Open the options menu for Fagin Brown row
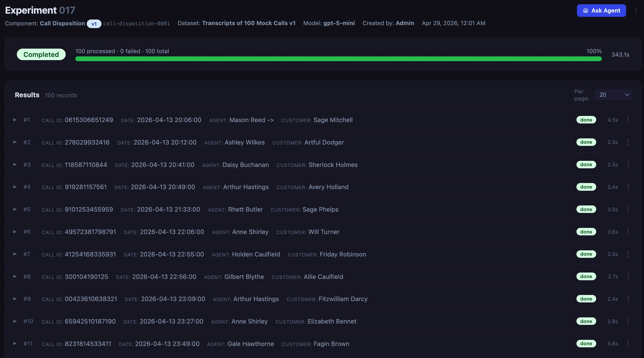 click(x=628, y=344)
